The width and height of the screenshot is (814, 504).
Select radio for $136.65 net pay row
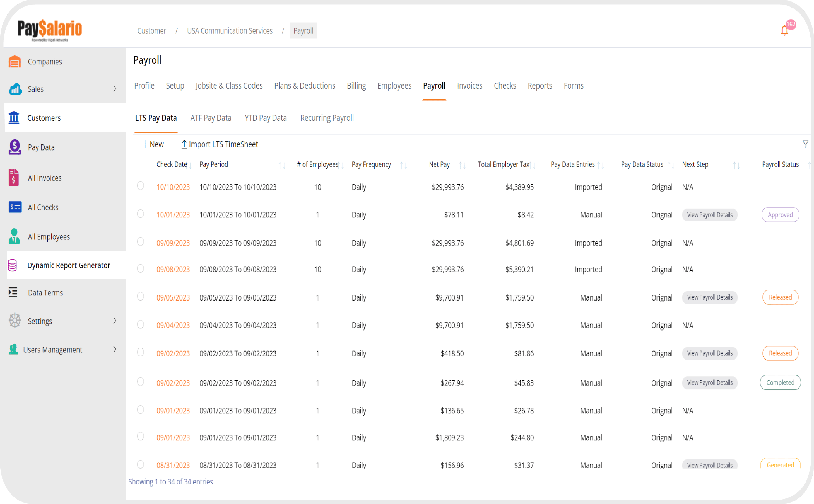point(140,409)
